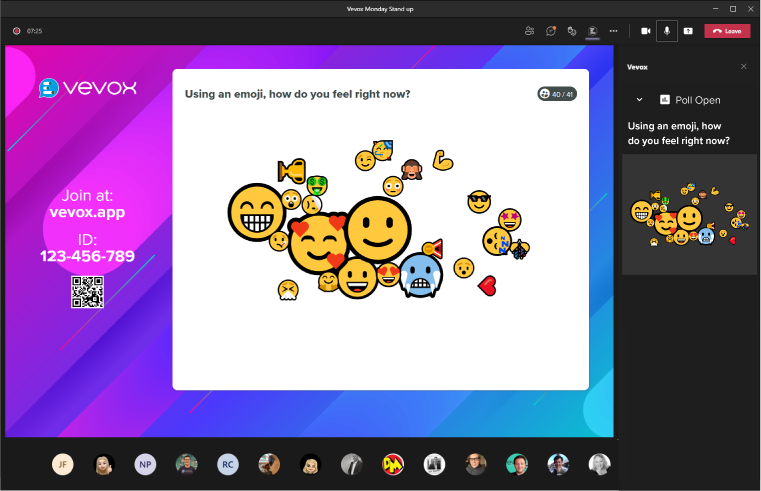Click the emoji word cloud thumbnail
Screen dimensions: 761x491
689,214
